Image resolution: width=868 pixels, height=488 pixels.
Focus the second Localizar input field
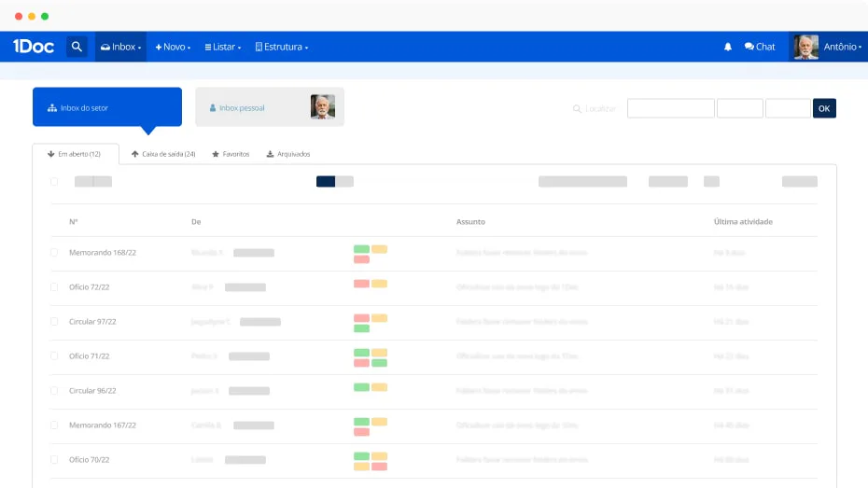pos(740,108)
